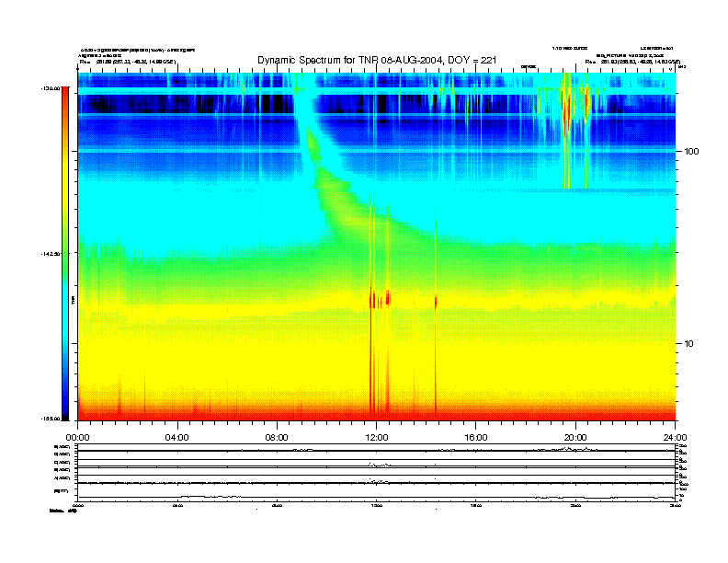
Task: Click the top line plot panel under the spectrum
Action: (x=377, y=448)
